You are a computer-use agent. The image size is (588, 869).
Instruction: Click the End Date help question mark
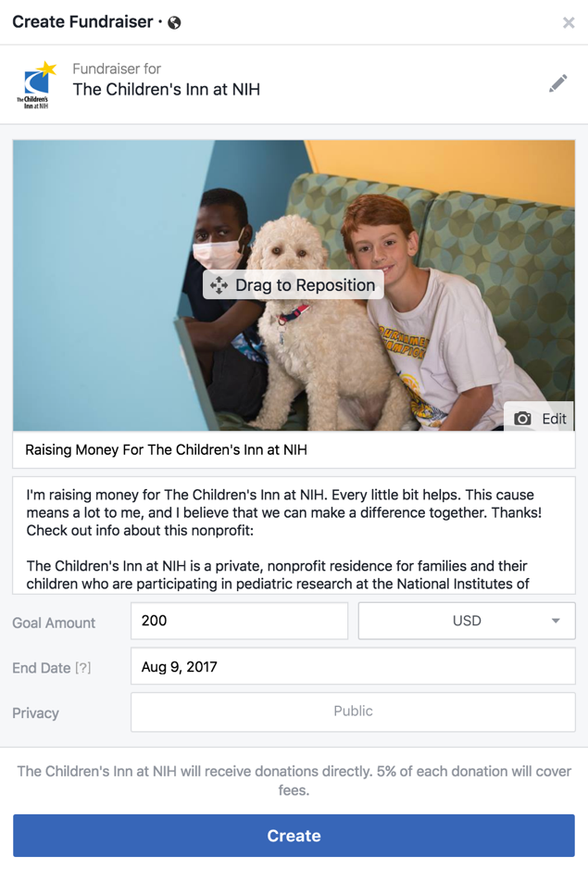[x=83, y=668]
